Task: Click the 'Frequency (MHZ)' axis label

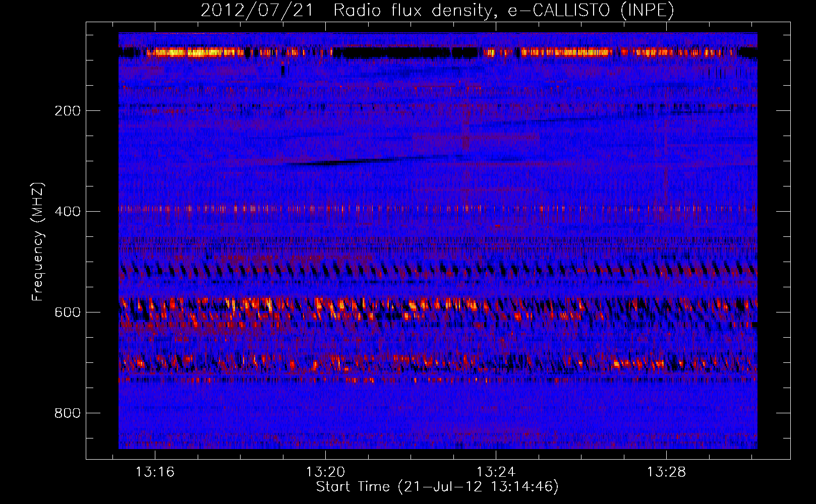Action: (38, 241)
